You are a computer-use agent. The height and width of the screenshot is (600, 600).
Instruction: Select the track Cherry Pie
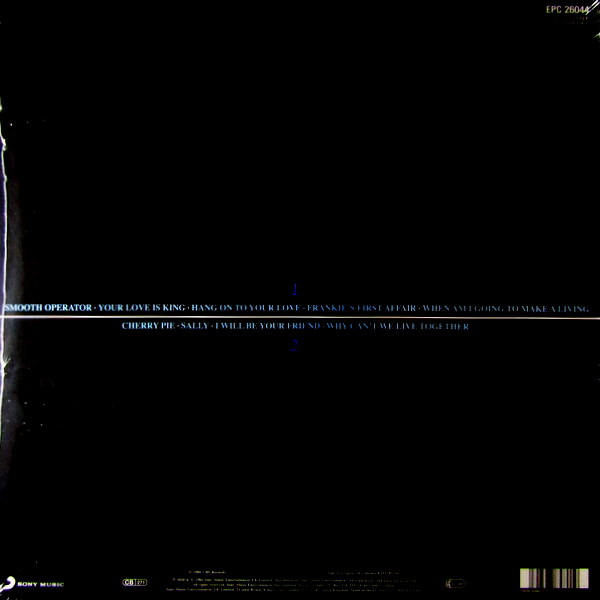coord(147,327)
